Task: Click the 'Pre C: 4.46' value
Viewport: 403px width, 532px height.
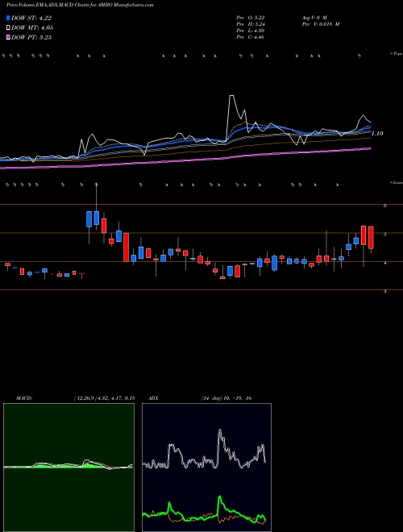Action: pyautogui.click(x=251, y=37)
